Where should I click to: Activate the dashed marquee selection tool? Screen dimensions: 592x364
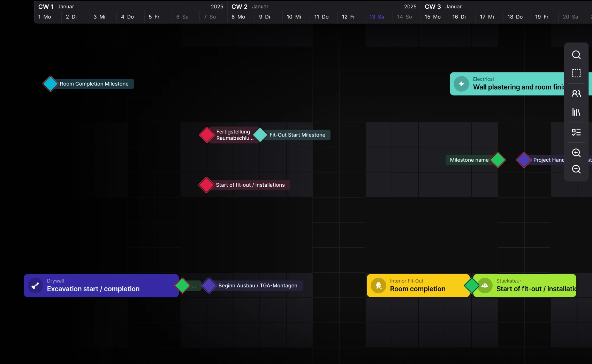(576, 73)
